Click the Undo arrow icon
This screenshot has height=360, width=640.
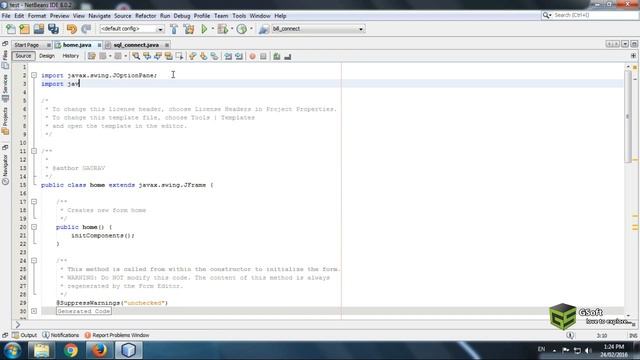point(71,29)
